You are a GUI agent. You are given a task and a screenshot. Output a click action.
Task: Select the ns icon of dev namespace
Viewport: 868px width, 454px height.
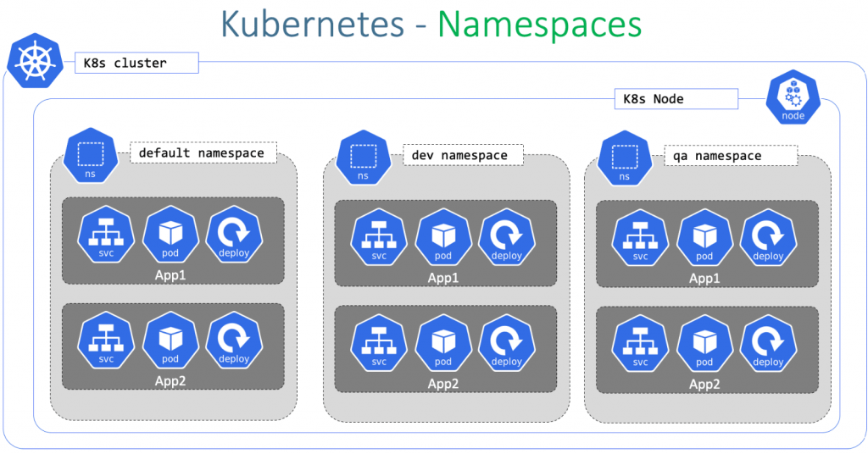click(363, 158)
